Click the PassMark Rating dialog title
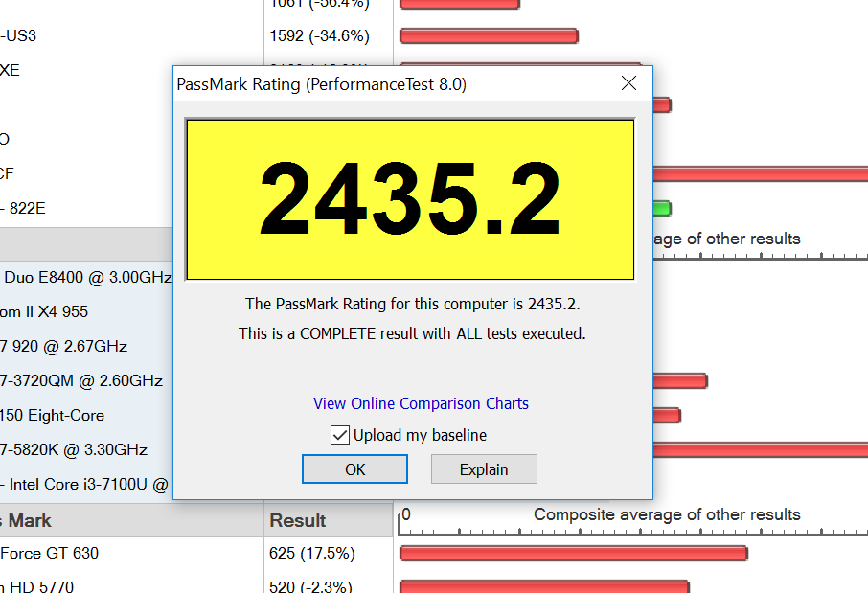Viewport: 868px width, 593px height. tap(322, 84)
